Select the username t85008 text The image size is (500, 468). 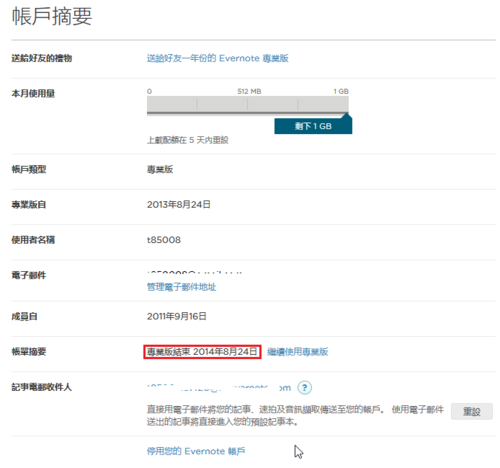[164, 240]
